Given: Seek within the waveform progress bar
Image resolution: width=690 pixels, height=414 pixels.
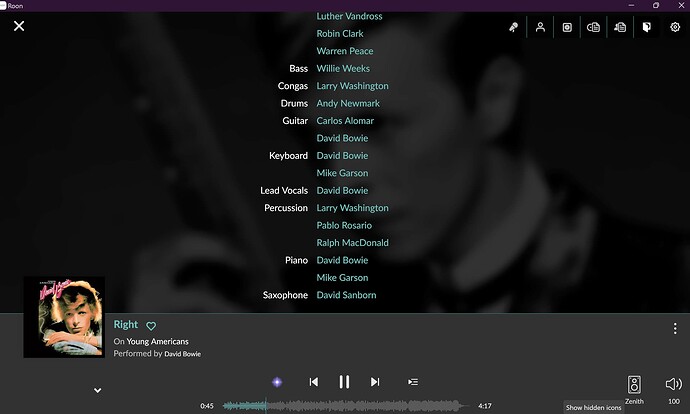Looking at the screenshot, I should point(345,406).
